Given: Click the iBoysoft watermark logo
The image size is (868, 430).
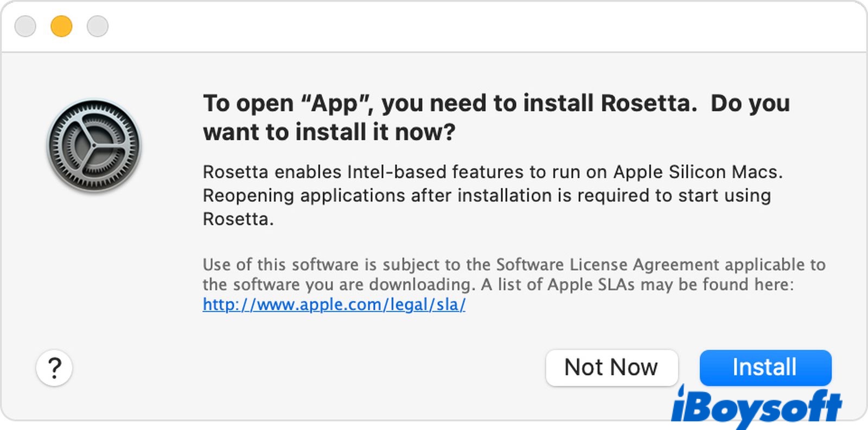Looking at the screenshot, I should point(757,408).
